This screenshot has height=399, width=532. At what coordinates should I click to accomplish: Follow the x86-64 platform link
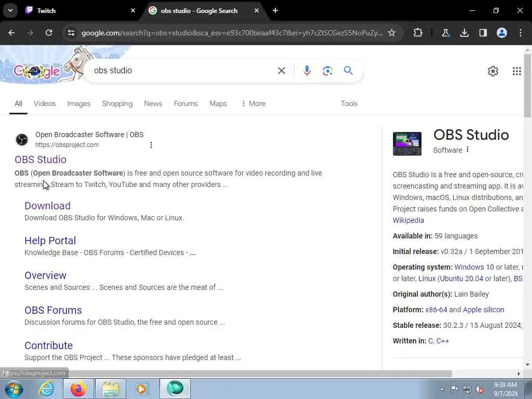click(436, 310)
